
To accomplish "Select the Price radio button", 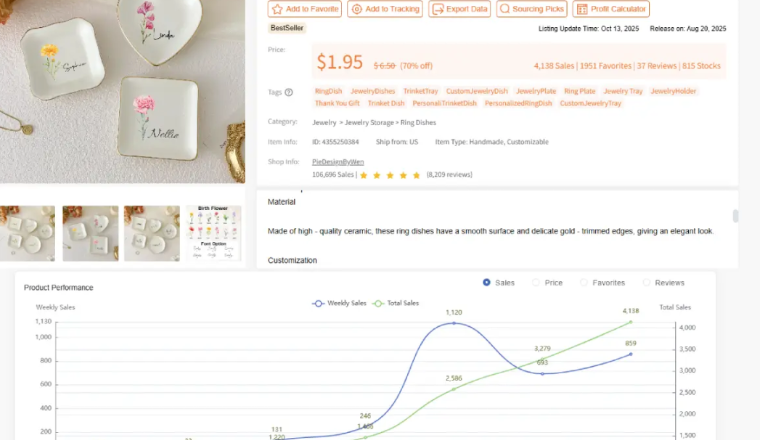I will [x=536, y=283].
